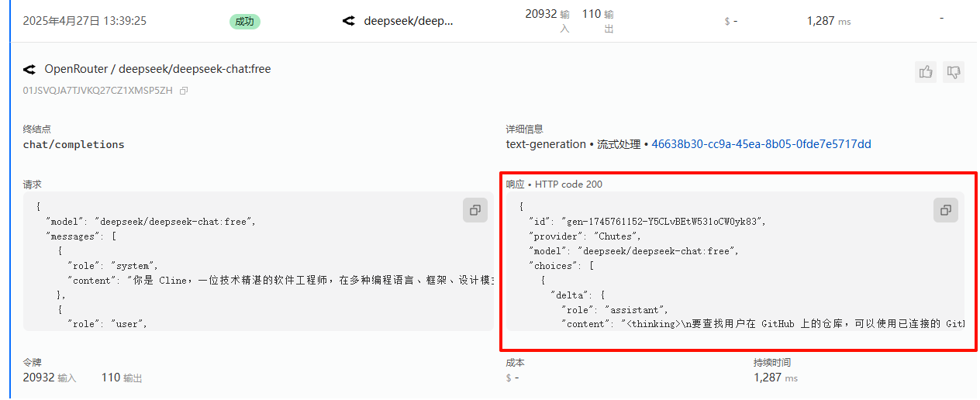Click the 终结点 label
The image size is (980, 400).
pyautogui.click(x=37, y=129)
